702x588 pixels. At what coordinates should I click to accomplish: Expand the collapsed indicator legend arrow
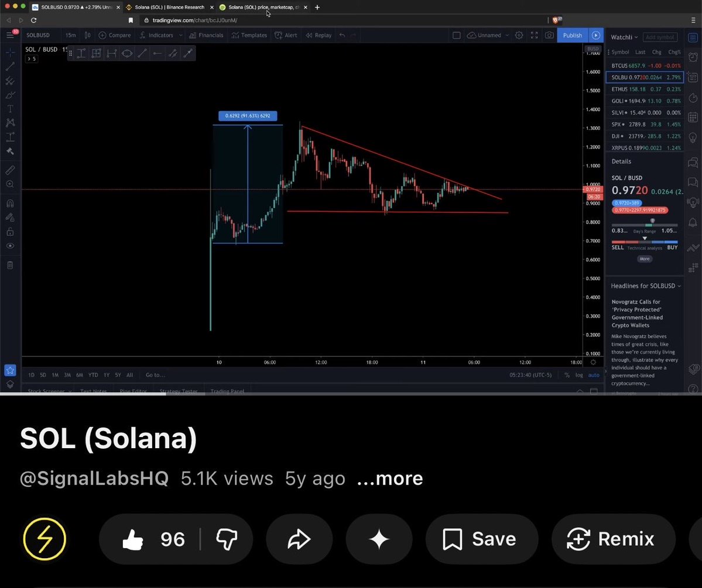[32, 59]
